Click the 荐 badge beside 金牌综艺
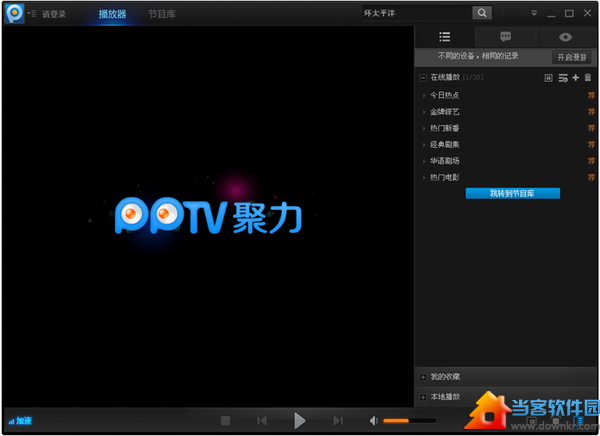600x436 pixels. [592, 112]
